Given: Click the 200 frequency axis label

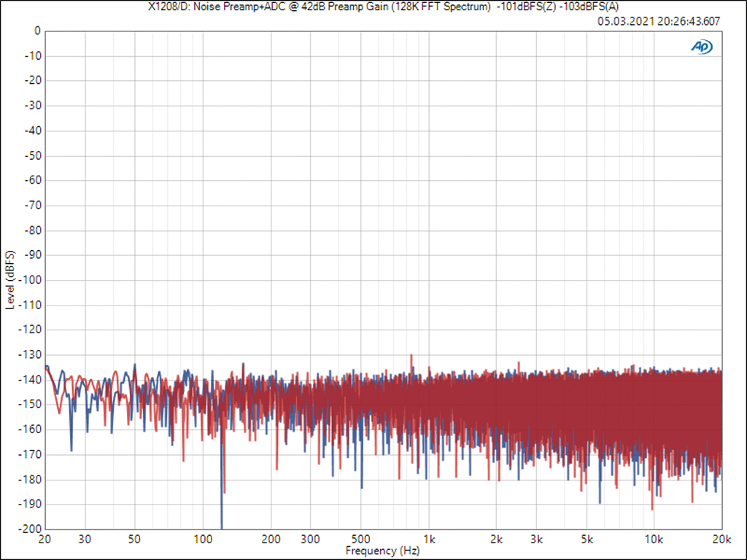Looking at the screenshot, I should (x=271, y=540).
